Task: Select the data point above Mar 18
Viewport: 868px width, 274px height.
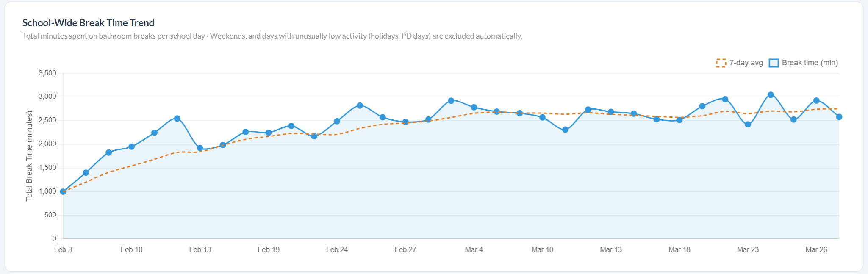Action: (679, 120)
